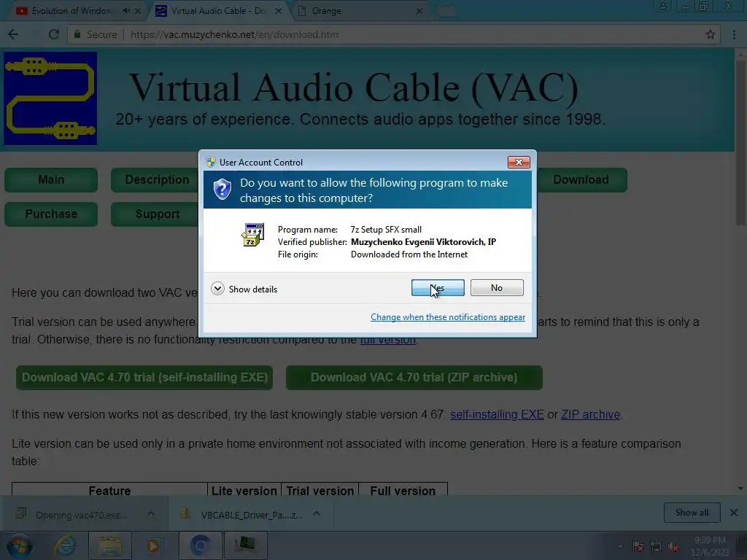Close the downloads bar

[x=734, y=513]
